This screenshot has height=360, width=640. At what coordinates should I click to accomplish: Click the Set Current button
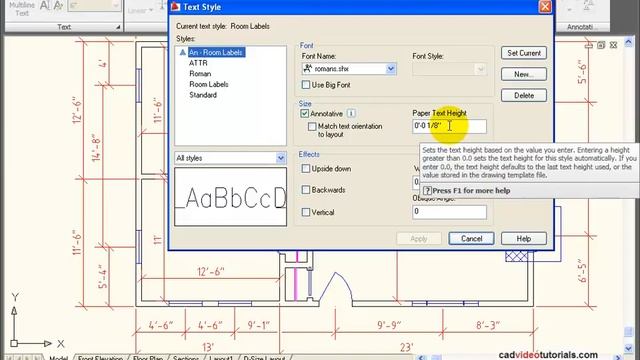pyautogui.click(x=524, y=53)
